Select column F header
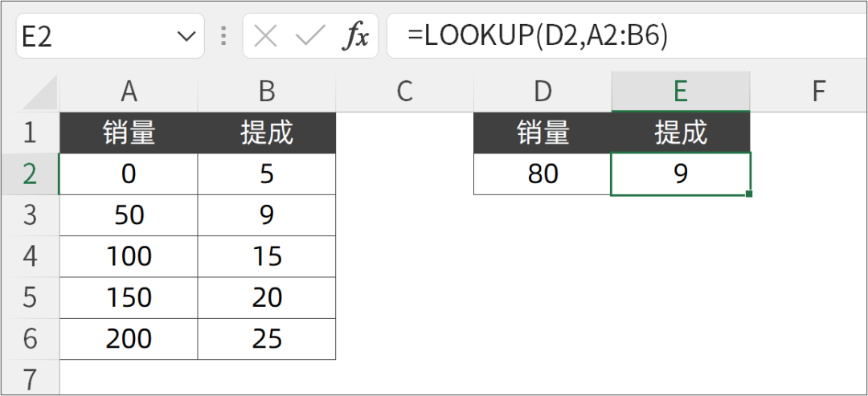Viewport: 868px width, 396px height. point(818,92)
